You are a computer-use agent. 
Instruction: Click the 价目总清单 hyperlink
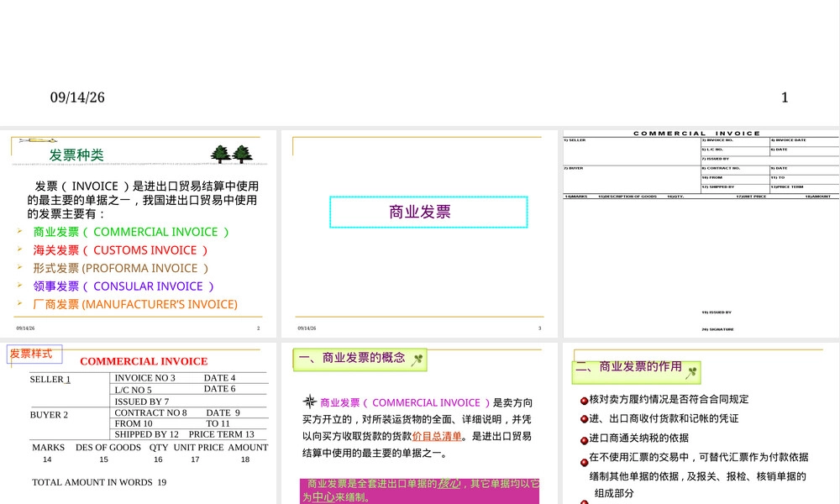click(x=437, y=436)
